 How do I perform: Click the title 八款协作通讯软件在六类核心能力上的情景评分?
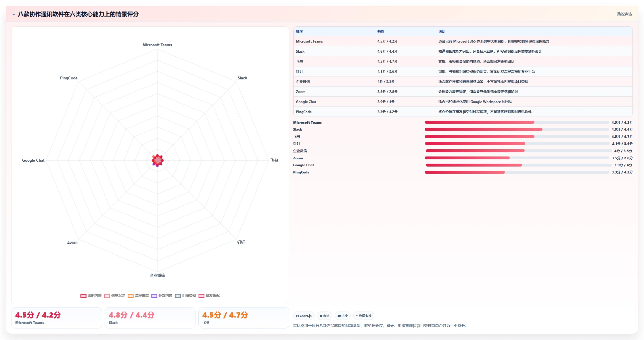pos(78,14)
